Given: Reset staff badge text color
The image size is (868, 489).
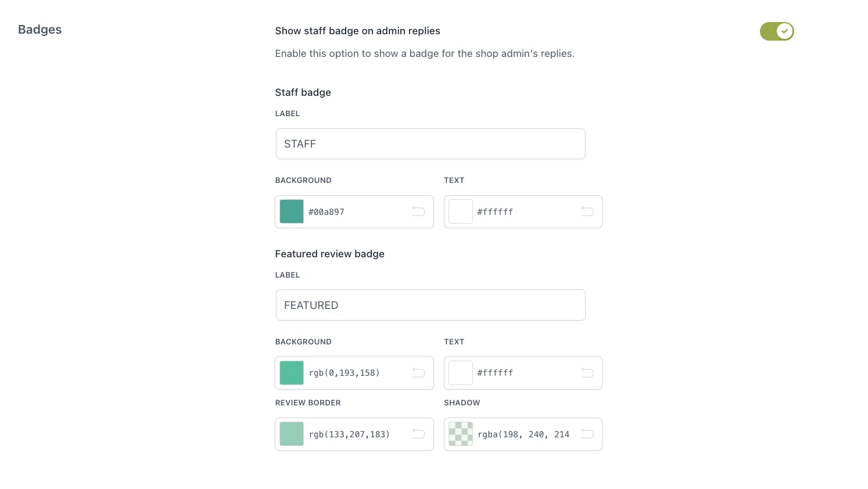Looking at the screenshot, I should (587, 211).
